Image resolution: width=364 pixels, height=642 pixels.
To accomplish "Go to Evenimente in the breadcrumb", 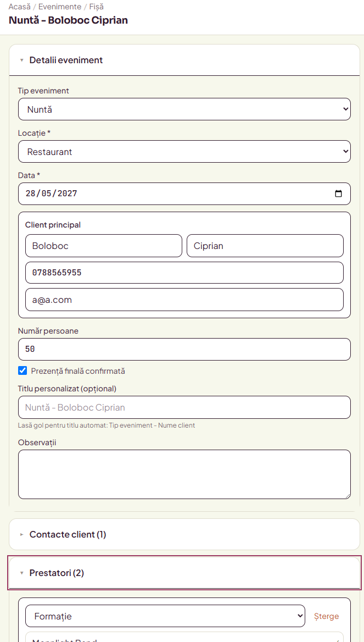I will [60, 7].
